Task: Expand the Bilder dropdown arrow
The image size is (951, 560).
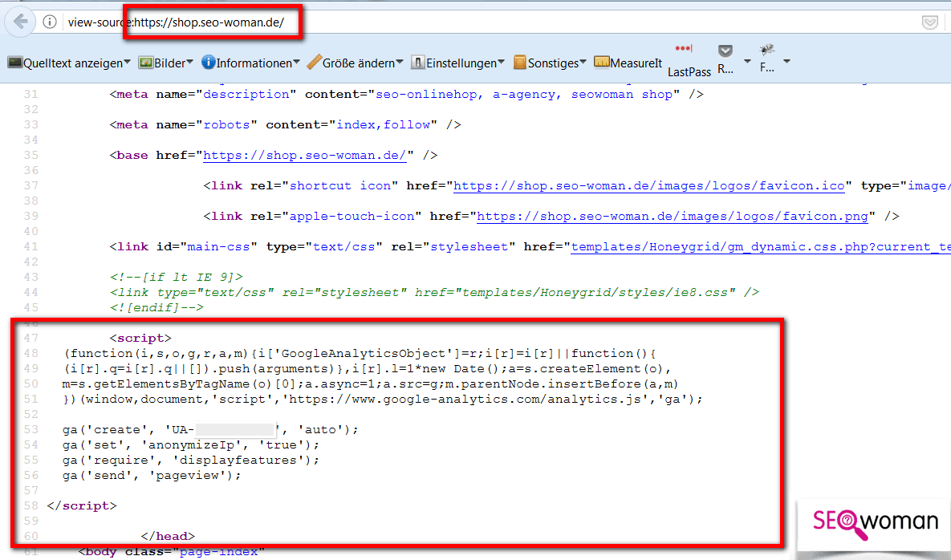Action: coord(190,63)
